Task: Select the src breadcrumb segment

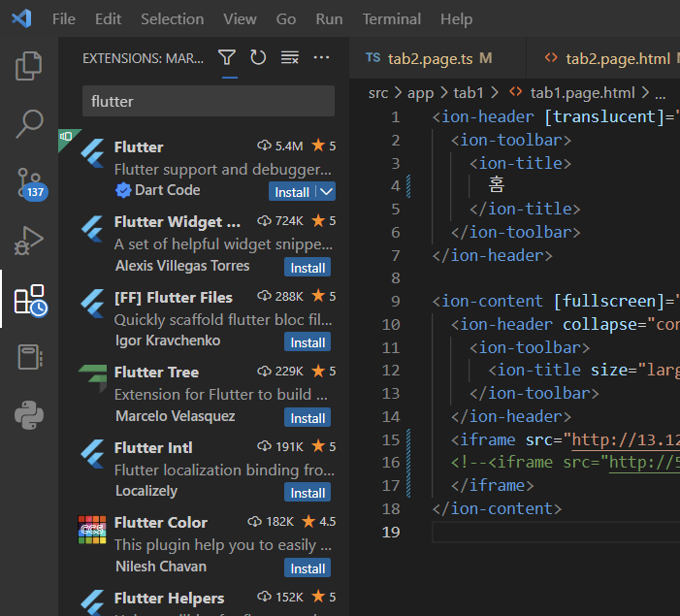Action: click(378, 93)
